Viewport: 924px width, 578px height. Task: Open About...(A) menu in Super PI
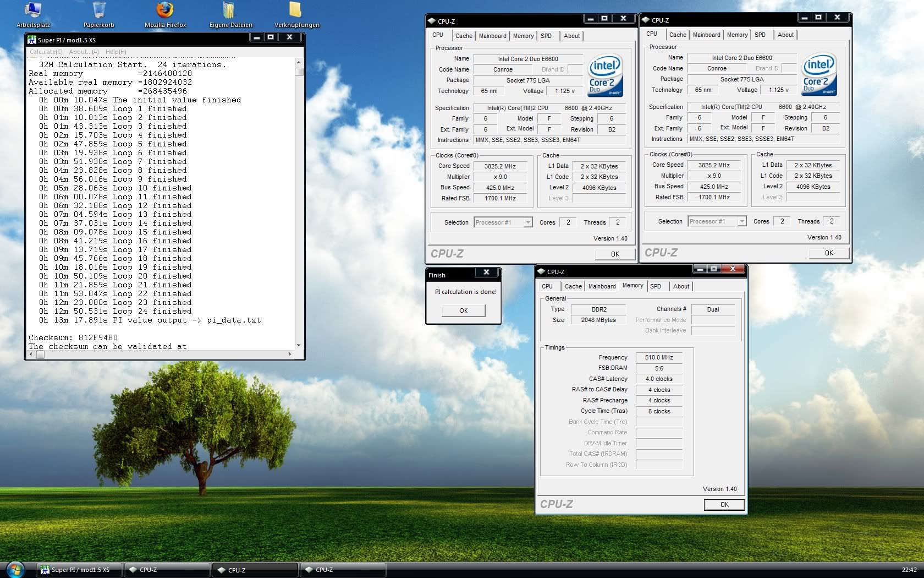84,52
